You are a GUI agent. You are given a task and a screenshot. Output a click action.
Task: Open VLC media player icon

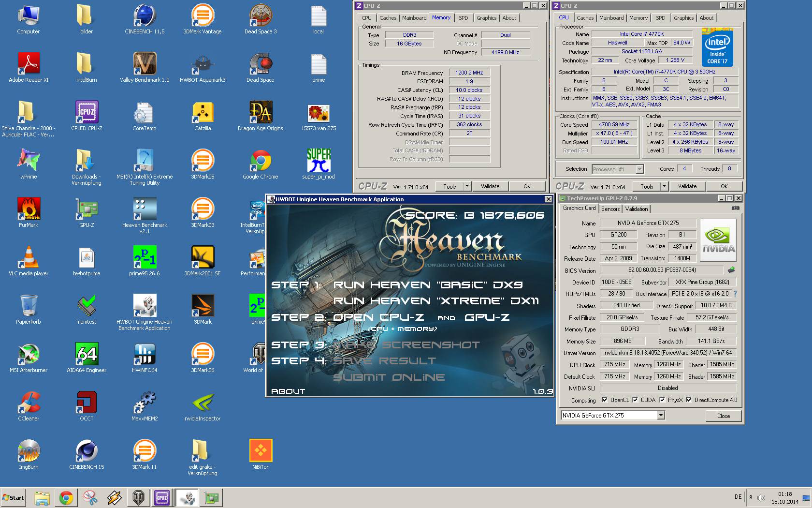[x=29, y=261]
